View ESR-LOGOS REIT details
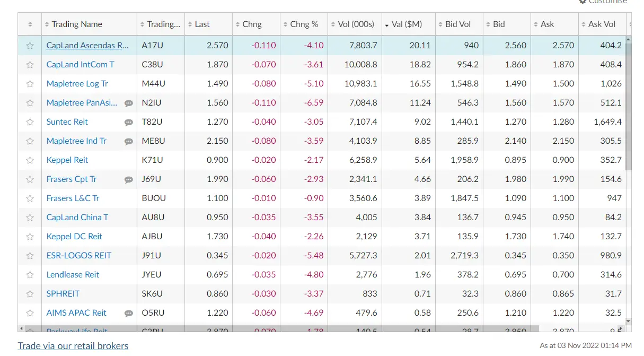The image size is (644, 356). click(79, 256)
